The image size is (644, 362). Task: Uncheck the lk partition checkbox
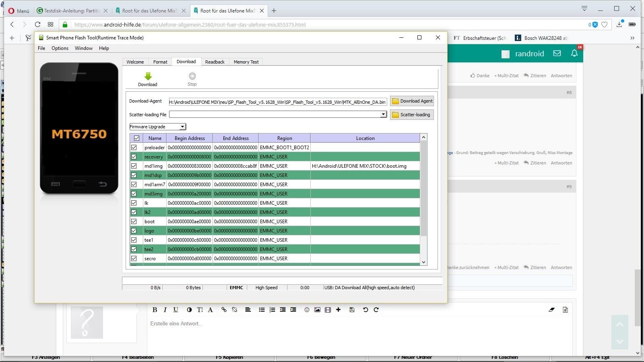134,203
